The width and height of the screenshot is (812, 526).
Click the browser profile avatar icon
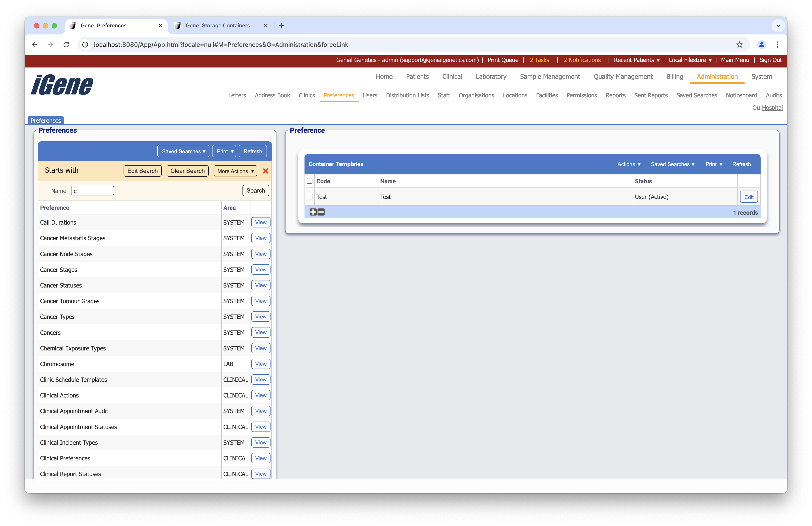click(761, 45)
